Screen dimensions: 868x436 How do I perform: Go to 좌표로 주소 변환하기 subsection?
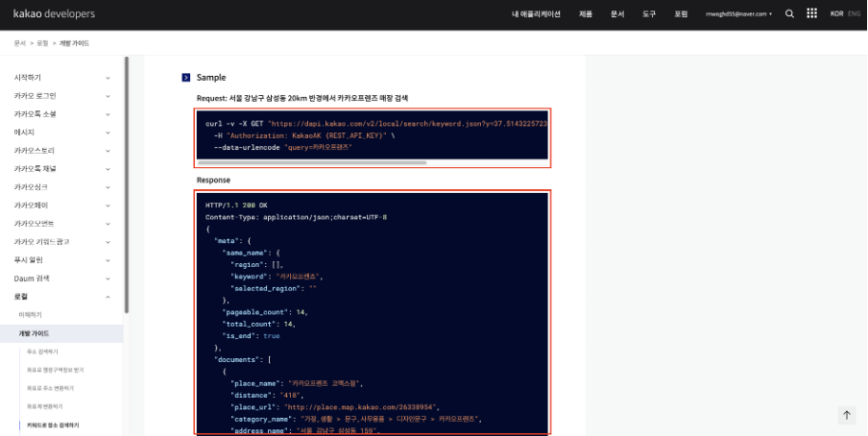[x=50, y=388]
